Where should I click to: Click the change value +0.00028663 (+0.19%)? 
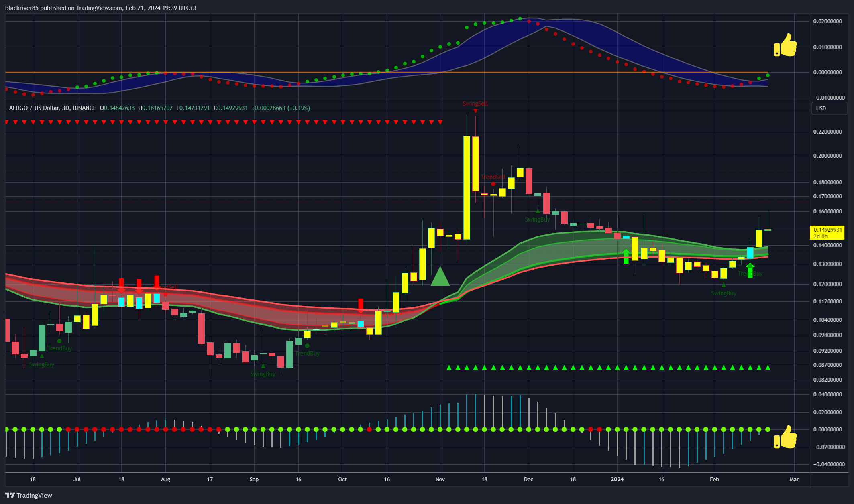[x=281, y=108]
